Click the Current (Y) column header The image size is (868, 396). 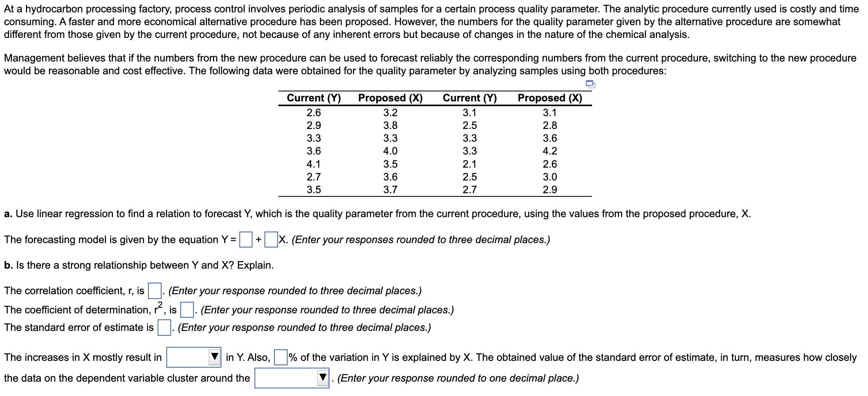point(314,97)
